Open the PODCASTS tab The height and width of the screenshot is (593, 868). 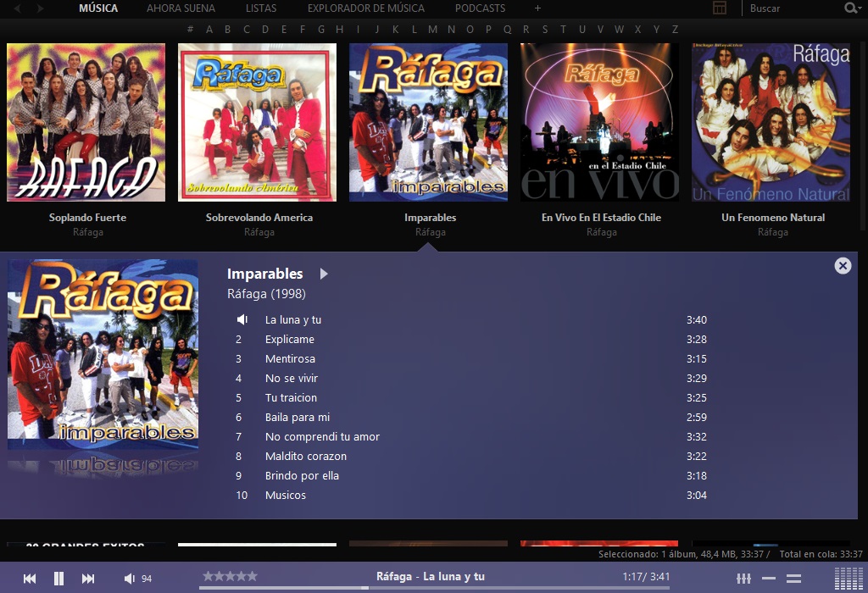point(481,8)
